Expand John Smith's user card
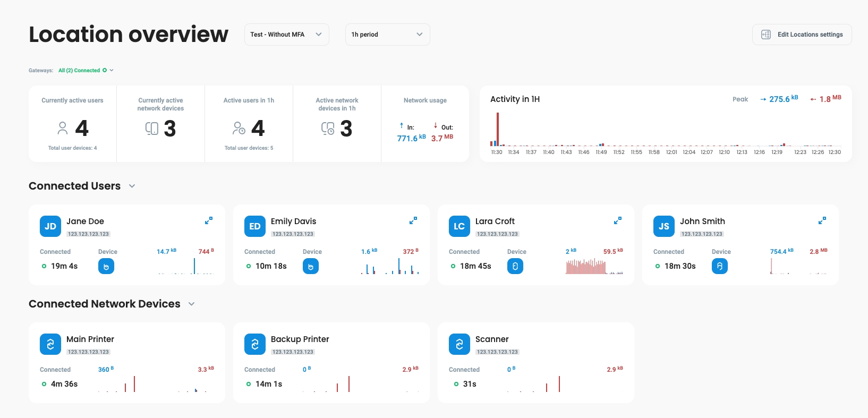The image size is (868, 418). 822,220
